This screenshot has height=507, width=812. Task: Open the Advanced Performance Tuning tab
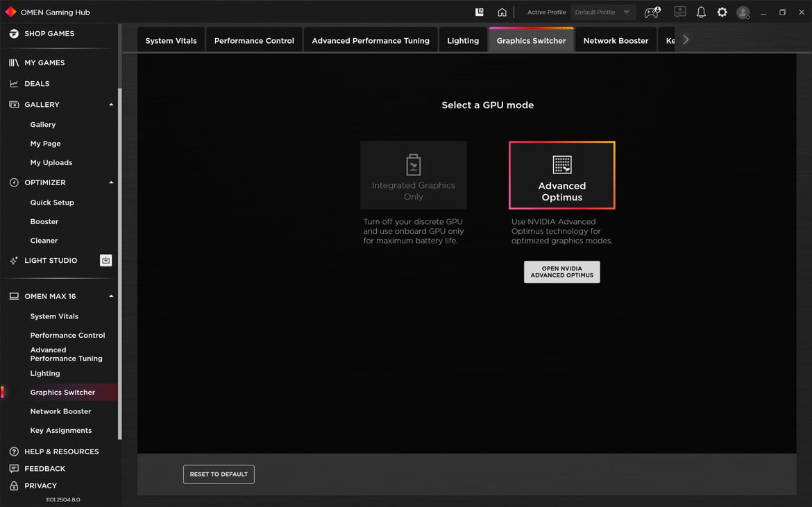coord(371,40)
